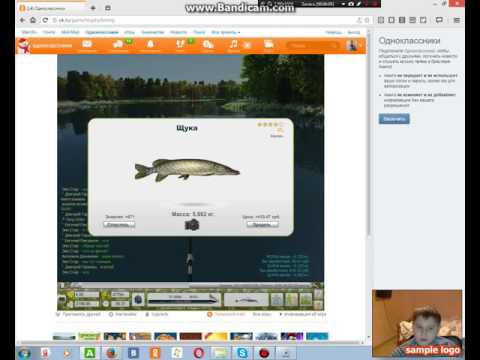Open the music note icon in orange bar
The width and height of the screenshot is (480, 360).
234,44
